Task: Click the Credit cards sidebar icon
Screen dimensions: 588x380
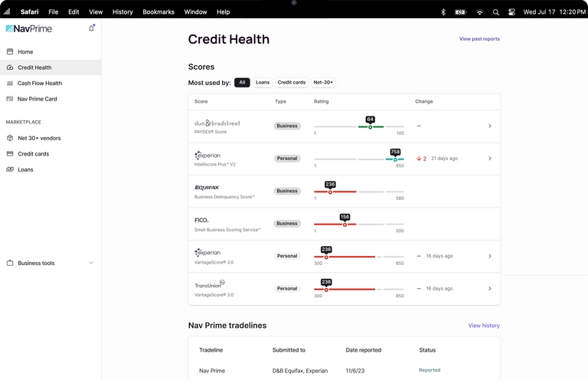Action: [10, 153]
